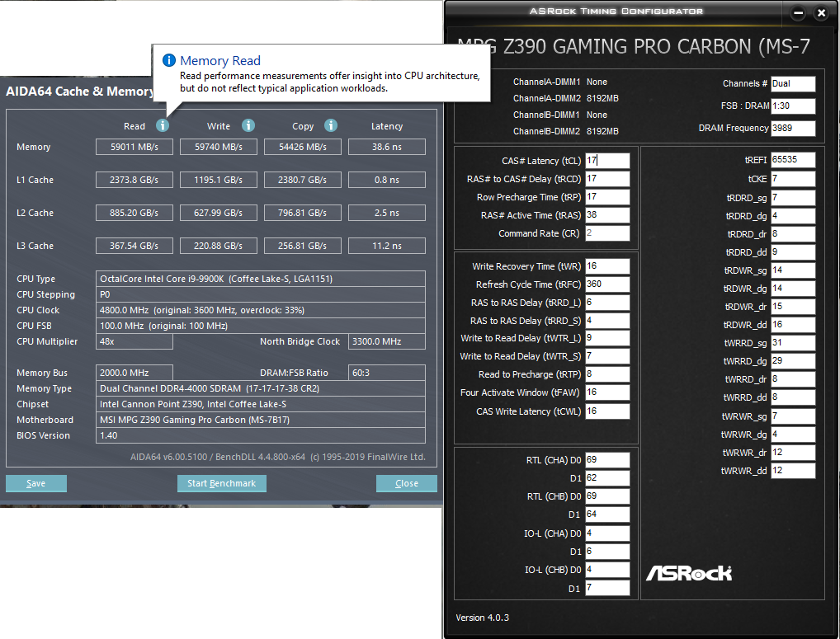Click the tCKE field
The width and height of the screenshot is (840, 639).
pyautogui.click(x=793, y=179)
